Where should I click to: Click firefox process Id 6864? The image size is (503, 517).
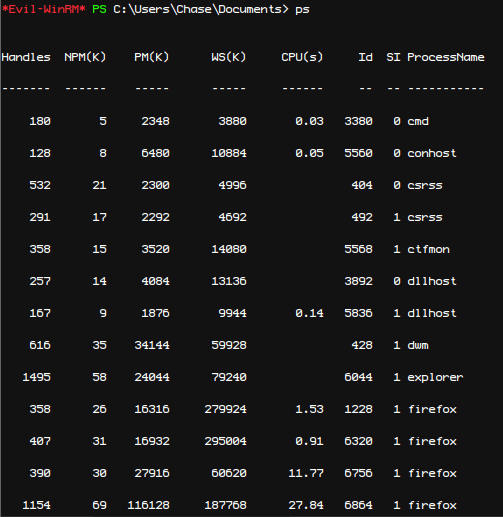click(x=358, y=505)
